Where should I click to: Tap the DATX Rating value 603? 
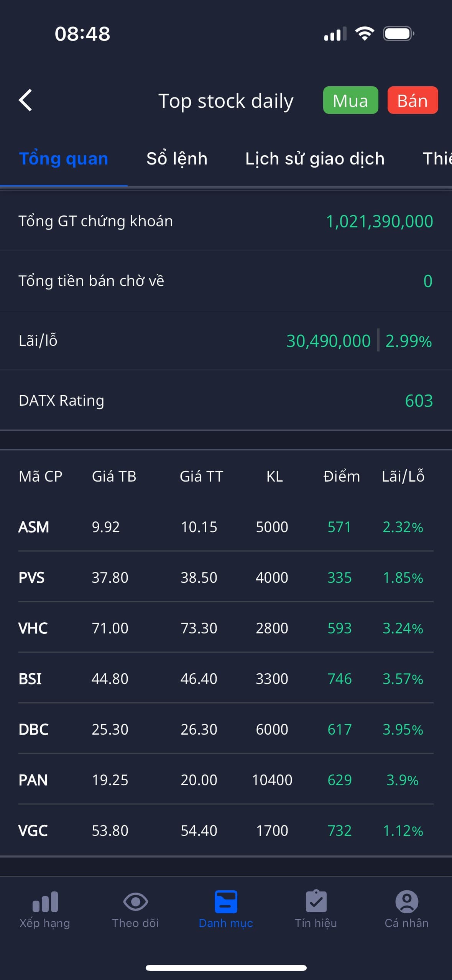pos(419,401)
